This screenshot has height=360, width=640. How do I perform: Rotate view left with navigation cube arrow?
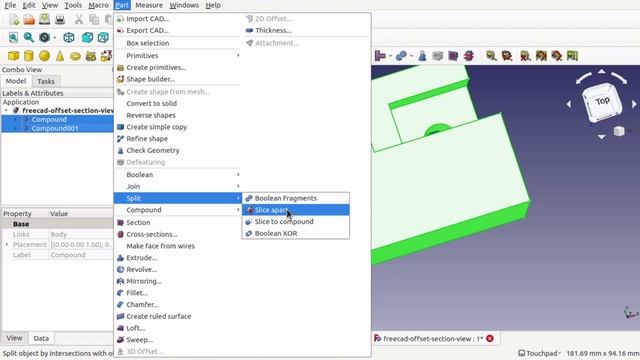569,104
